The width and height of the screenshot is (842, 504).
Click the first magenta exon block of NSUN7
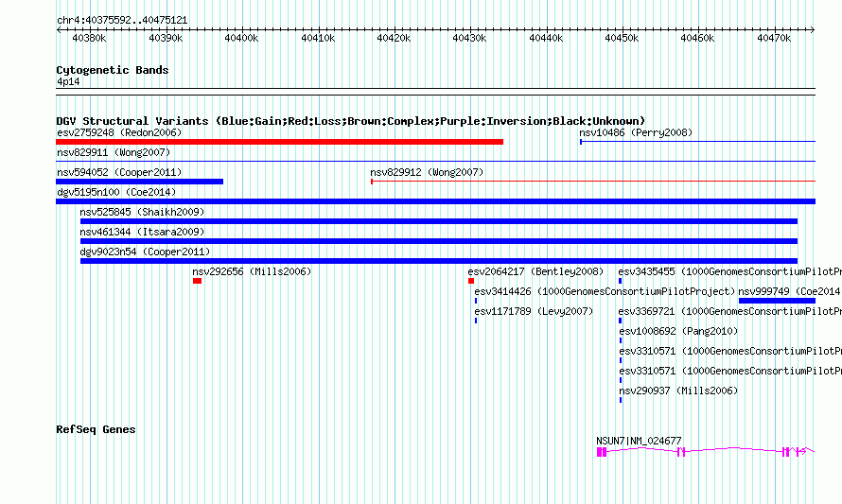click(x=599, y=453)
